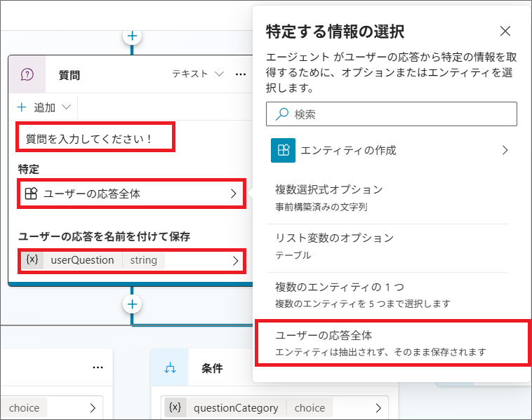Click the entity creation icon

tap(283, 150)
